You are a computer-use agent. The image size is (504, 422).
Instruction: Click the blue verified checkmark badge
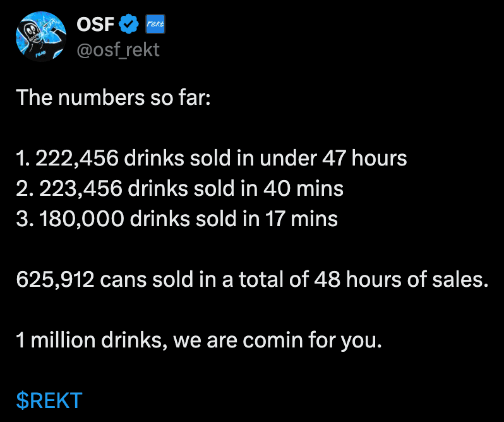(x=129, y=24)
